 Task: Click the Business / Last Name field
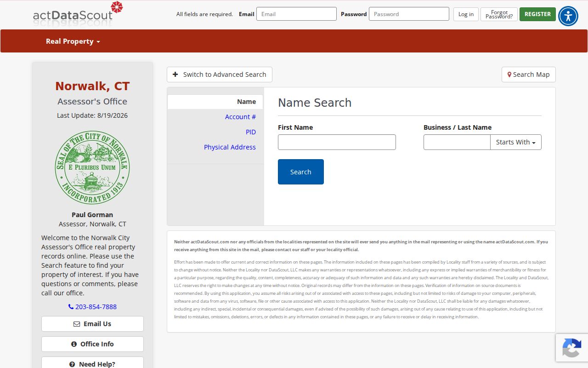(457, 142)
